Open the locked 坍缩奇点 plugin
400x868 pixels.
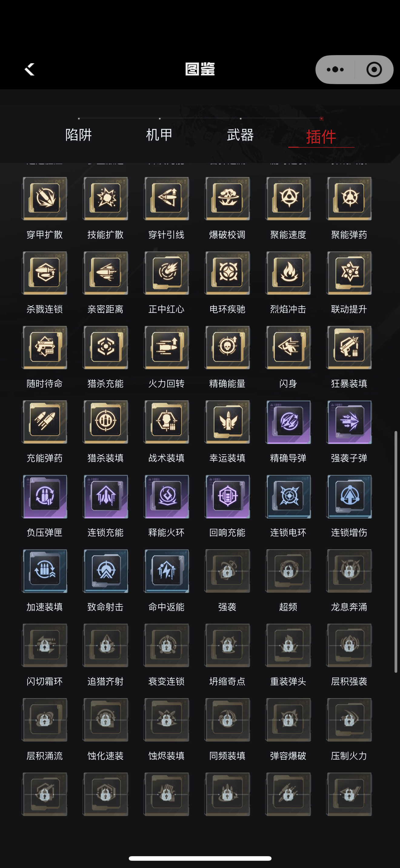(x=227, y=645)
